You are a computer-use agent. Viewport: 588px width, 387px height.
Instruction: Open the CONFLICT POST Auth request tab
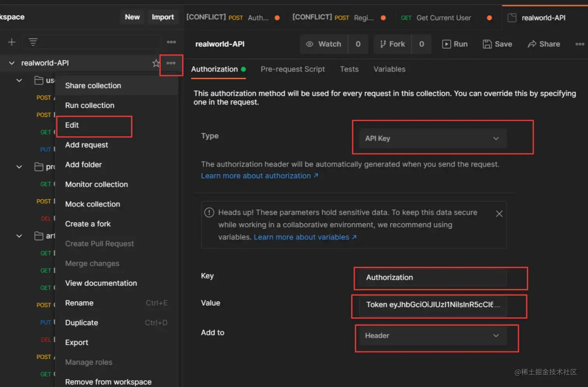[233, 18]
